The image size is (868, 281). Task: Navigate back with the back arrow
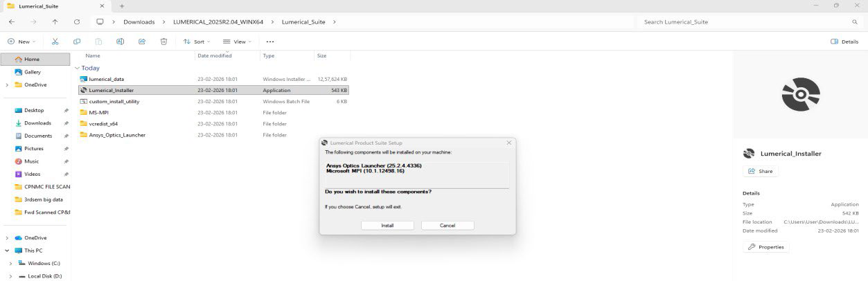tap(11, 22)
